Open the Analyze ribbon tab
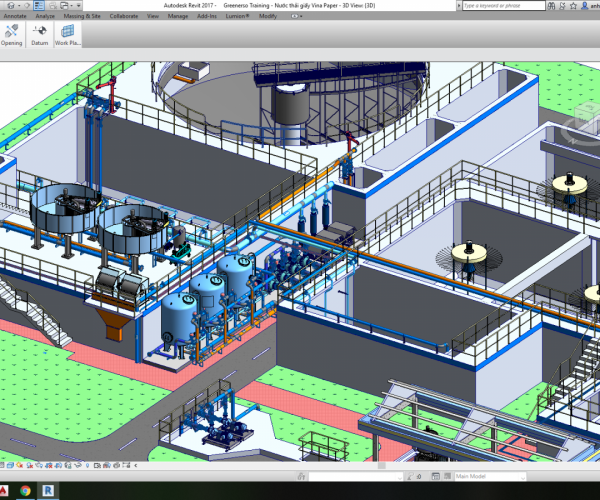Viewport: 600px width, 500px height. click(x=45, y=17)
